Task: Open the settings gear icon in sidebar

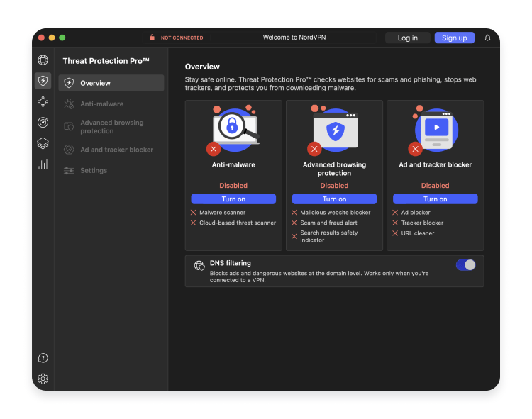Action: click(43, 379)
